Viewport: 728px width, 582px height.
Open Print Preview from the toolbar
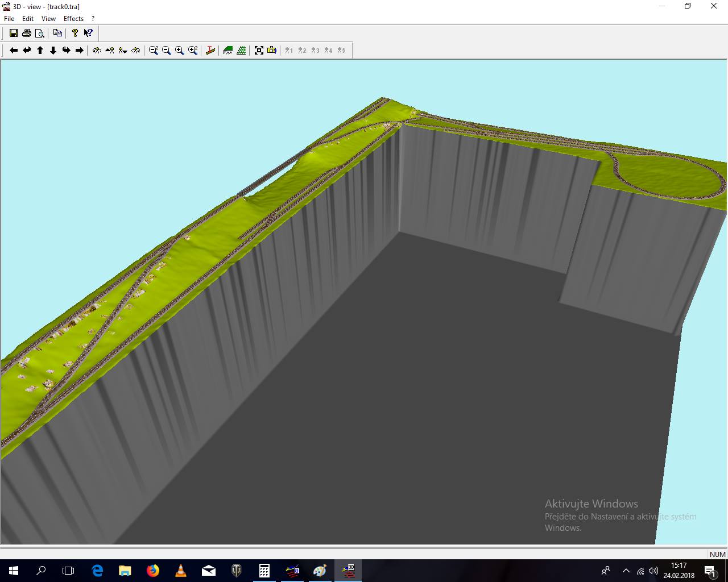[x=40, y=33]
